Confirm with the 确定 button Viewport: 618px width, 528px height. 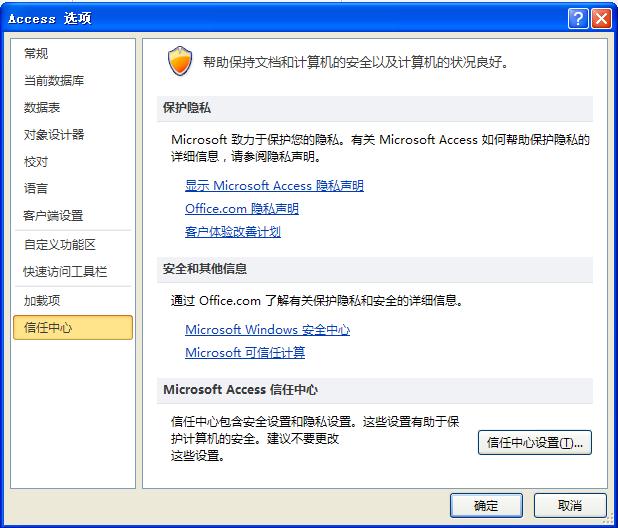click(486, 505)
